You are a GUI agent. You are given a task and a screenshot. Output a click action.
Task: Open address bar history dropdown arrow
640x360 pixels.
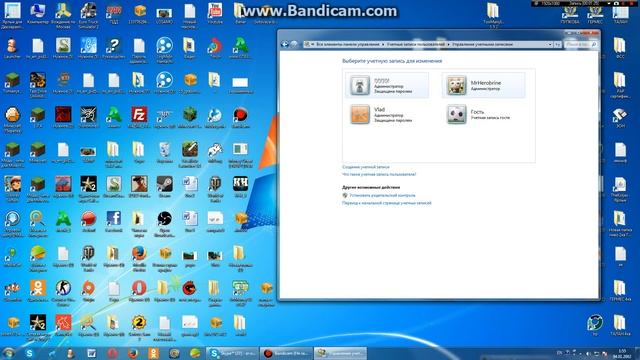pos(550,44)
